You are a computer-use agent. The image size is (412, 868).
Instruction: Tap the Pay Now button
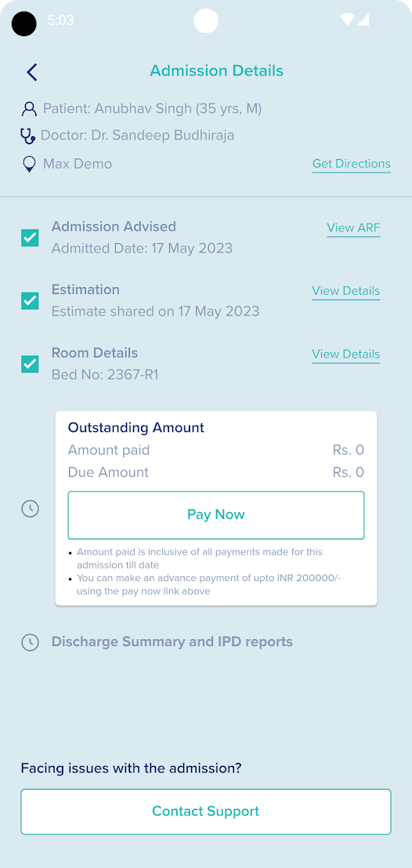point(215,515)
